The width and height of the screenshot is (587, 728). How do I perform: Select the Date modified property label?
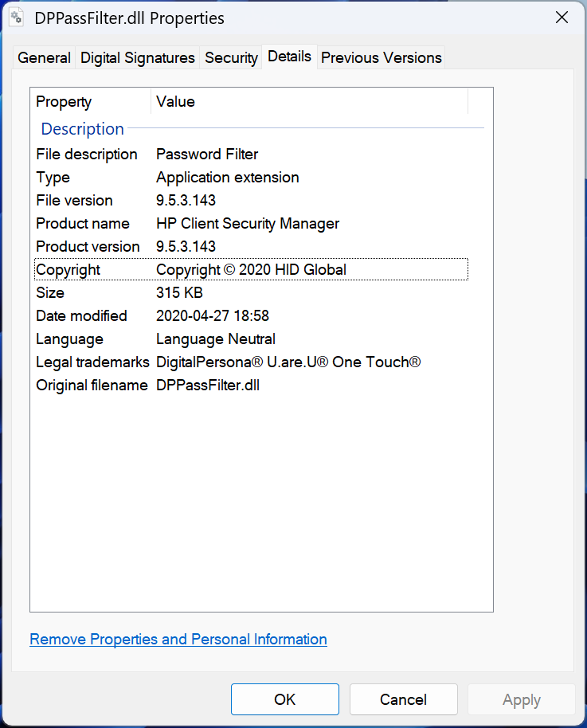click(x=82, y=315)
